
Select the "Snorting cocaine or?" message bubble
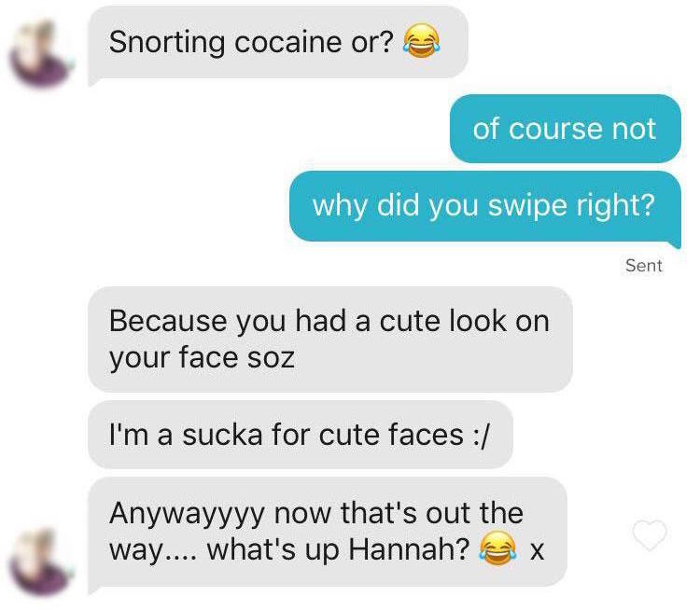point(278,44)
